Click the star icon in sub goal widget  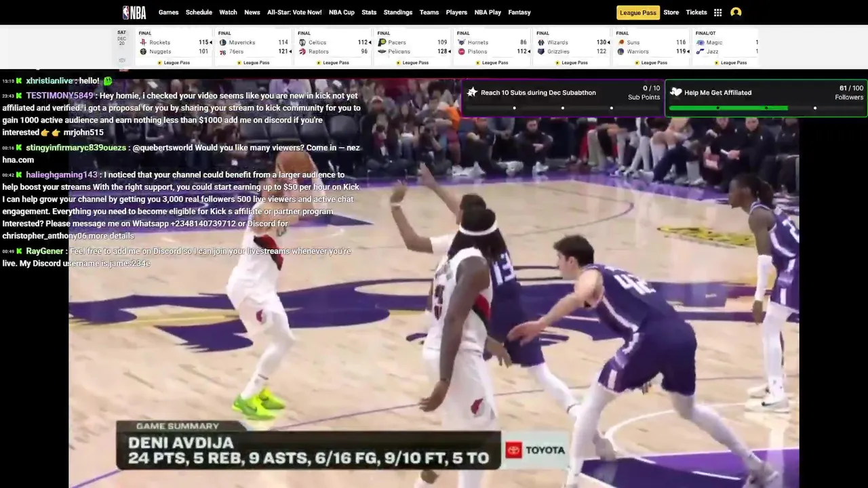pyautogui.click(x=472, y=92)
